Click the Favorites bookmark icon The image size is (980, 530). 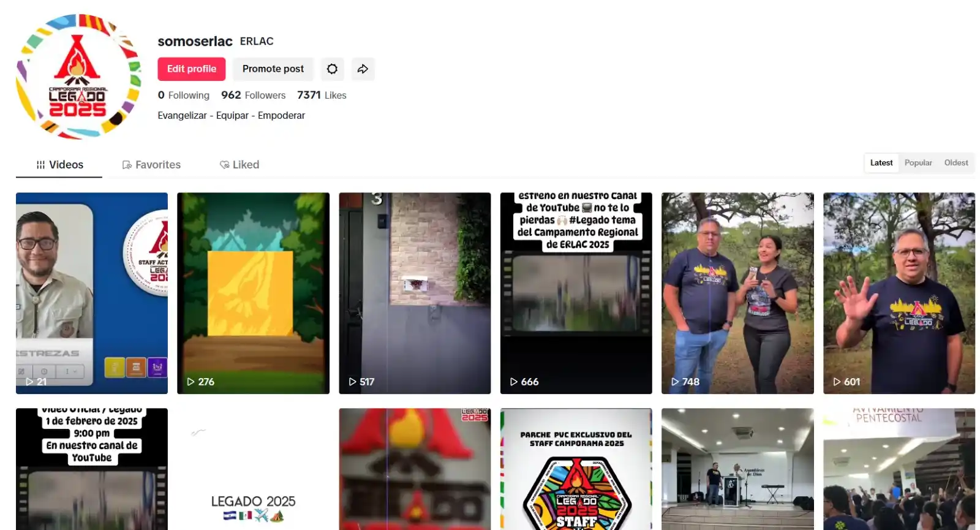[x=127, y=165]
